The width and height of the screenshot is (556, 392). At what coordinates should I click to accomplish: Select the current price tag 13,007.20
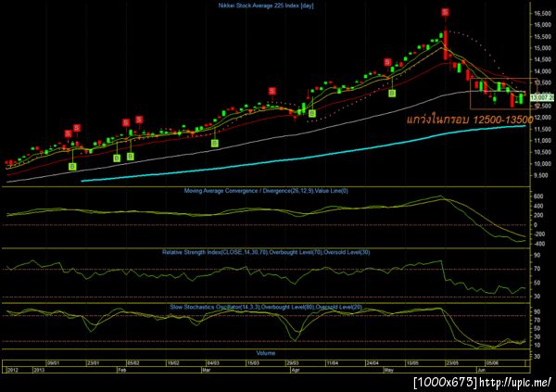542,97
